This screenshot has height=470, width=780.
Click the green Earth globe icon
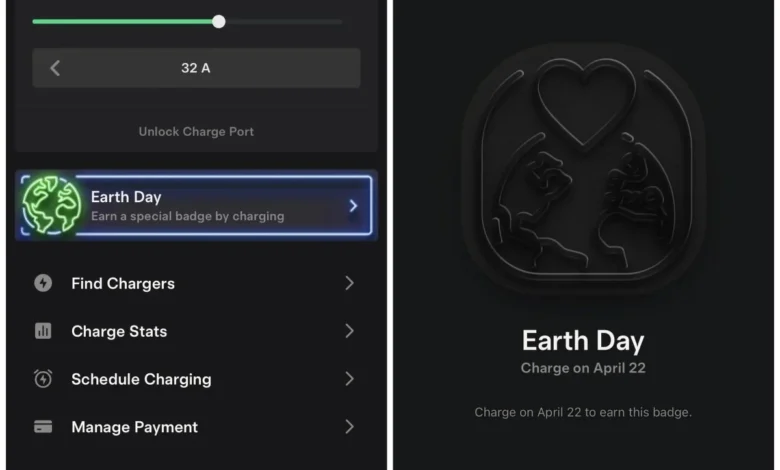click(52, 205)
